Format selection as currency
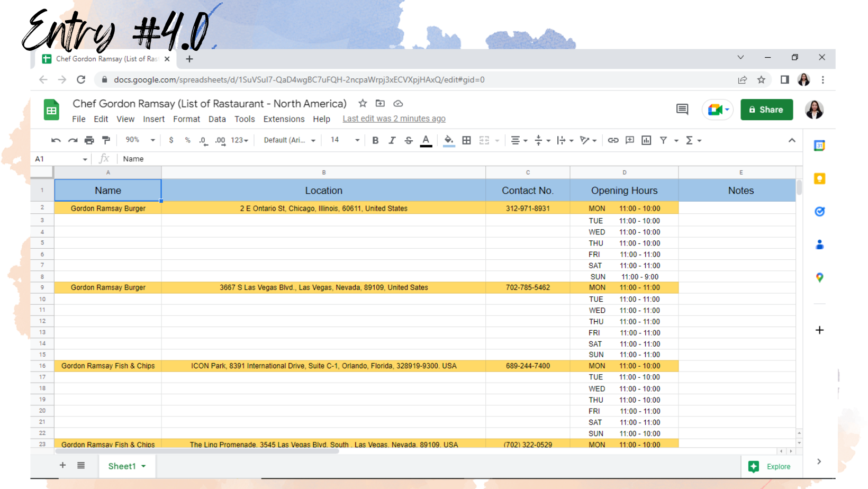 [x=171, y=140]
